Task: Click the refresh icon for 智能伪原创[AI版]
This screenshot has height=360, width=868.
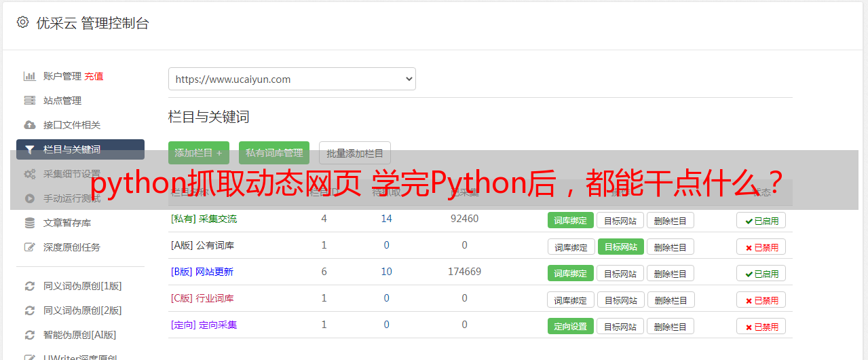Action: tap(30, 335)
